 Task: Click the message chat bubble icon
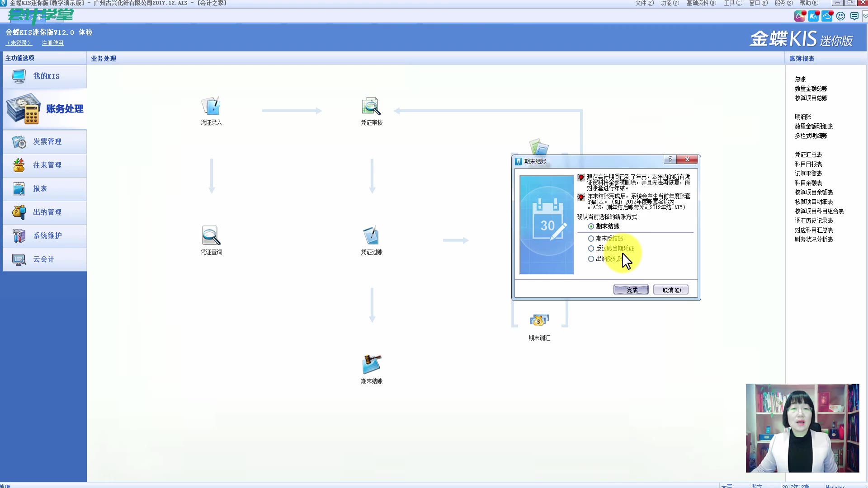click(x=854, y=16)
